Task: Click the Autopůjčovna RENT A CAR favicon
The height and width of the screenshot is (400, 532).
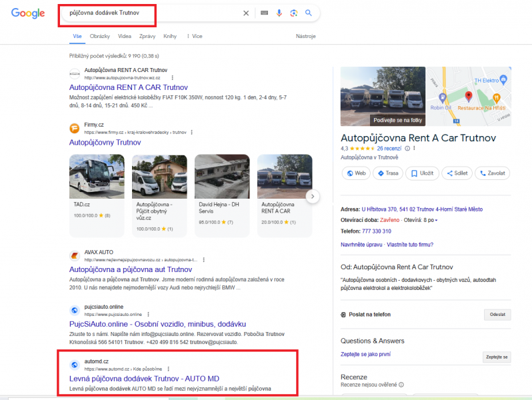Action: point(75,73)
